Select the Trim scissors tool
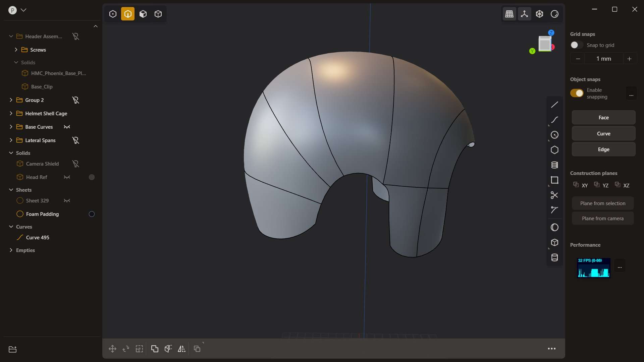Viewport: 644px width, 362px height. coord(554,195)
